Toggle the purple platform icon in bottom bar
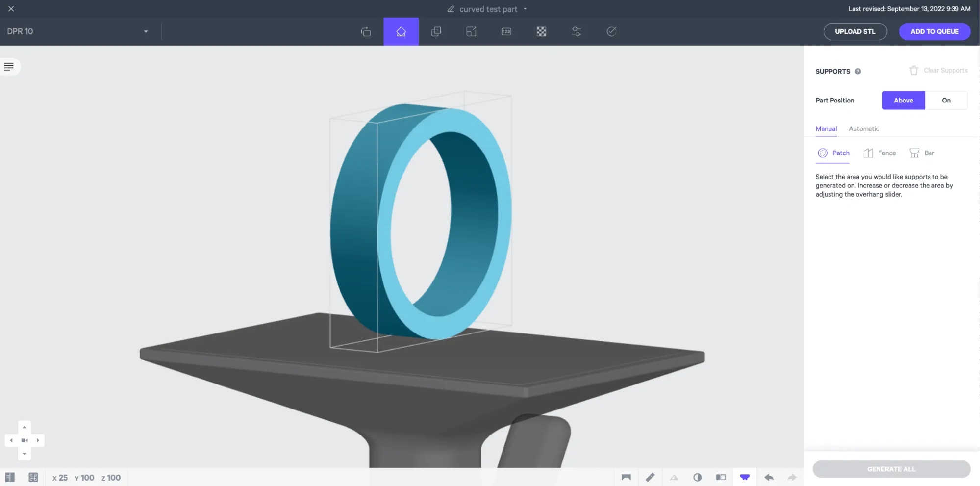The width and height of the screenshot is (980, 486). pyautogui.click(x=745, y=477)
